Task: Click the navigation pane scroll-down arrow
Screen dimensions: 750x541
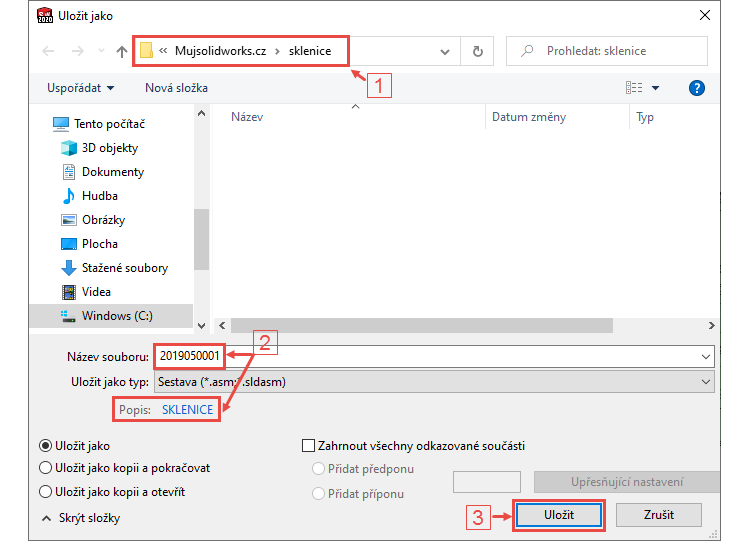Action: (x=201, y=326)
